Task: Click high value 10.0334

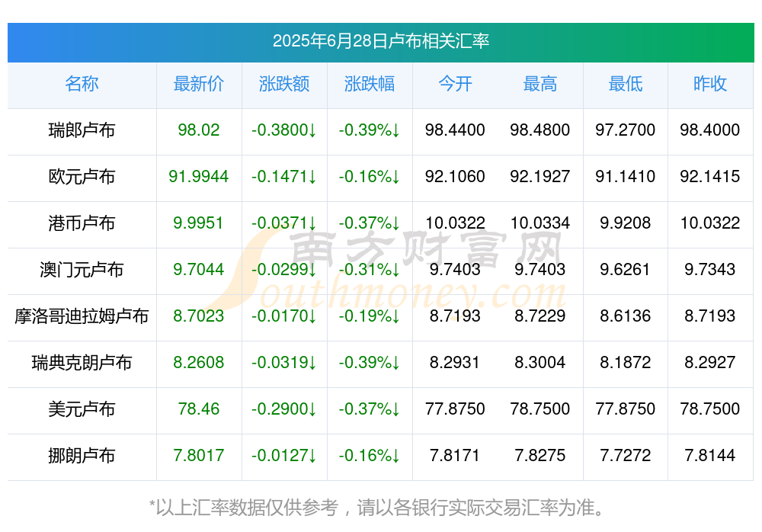Action: pyautogui.click(x=540, y=223)
